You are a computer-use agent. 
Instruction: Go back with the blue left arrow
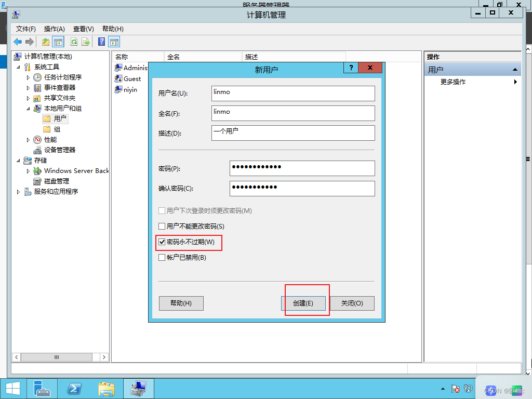click(x=18, y=42)
